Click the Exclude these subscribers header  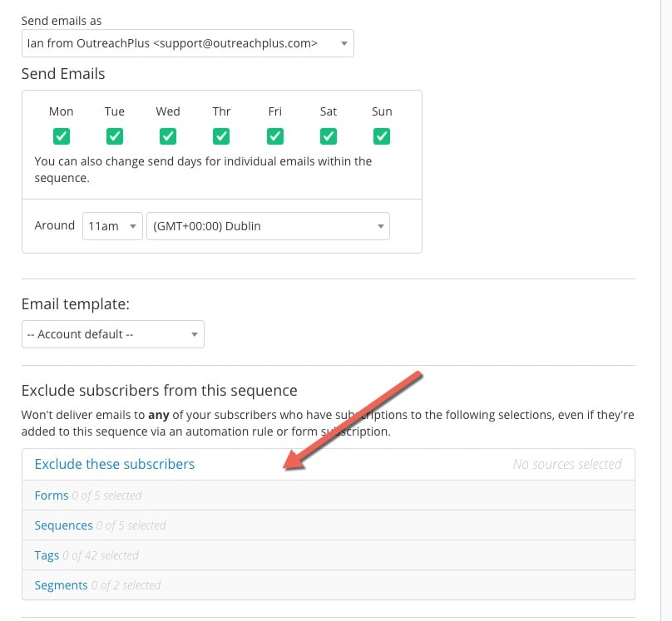click(x=115, y=464)
